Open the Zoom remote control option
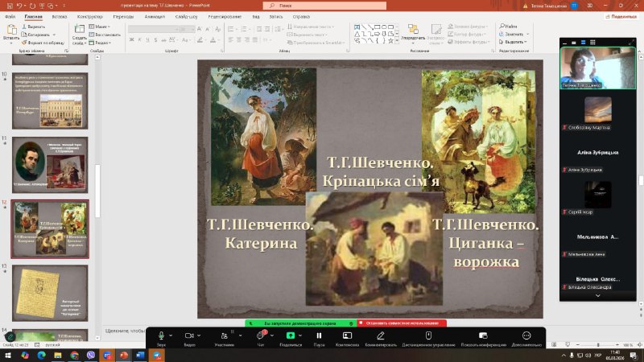This screenshot has width=644, height=362. click(x=428, y=335)
